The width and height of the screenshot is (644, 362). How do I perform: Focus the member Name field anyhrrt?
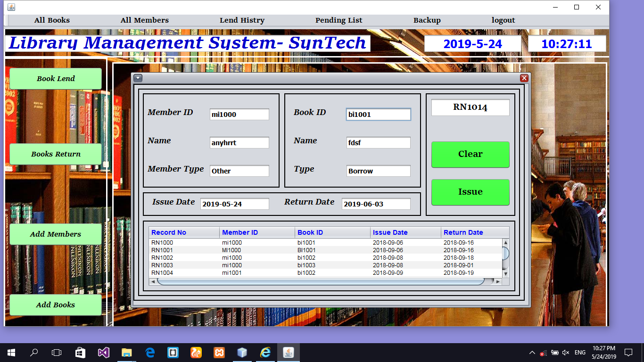239,143
